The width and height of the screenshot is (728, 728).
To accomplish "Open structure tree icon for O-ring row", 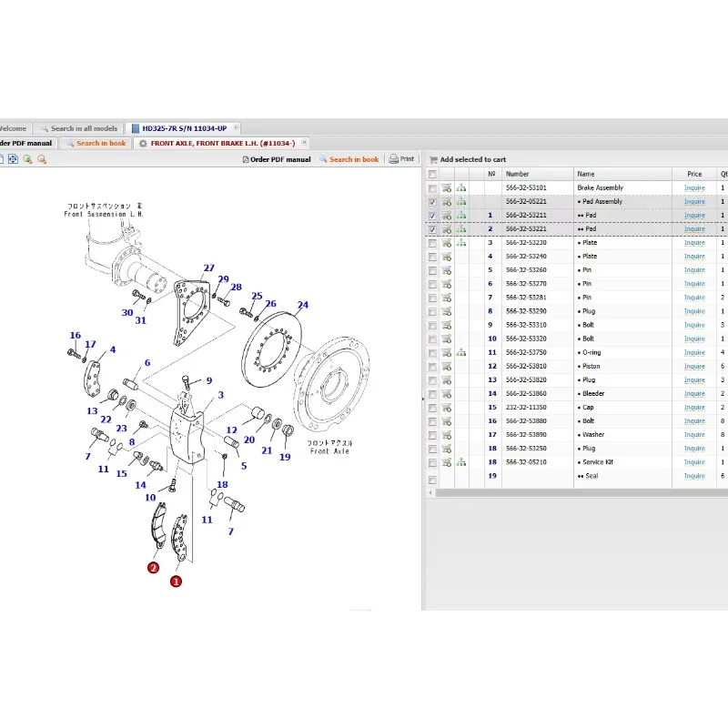I will 461,352.
